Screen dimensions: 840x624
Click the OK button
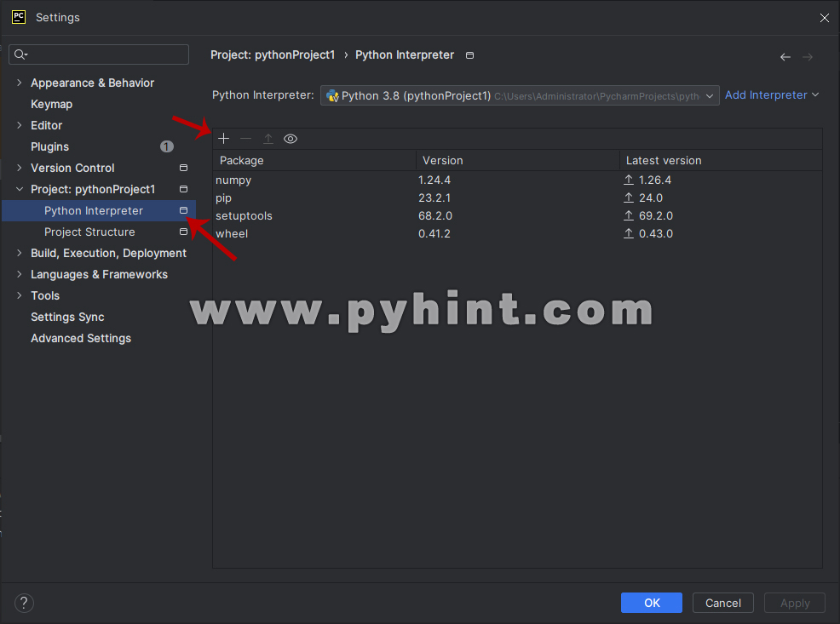click(x=652, y=603)
